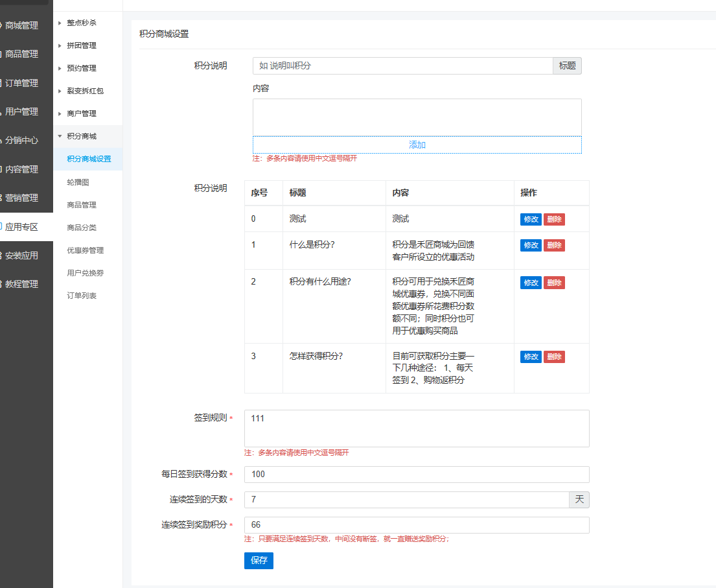
Task: Focus the 内容 textarea
Action: 417,117
